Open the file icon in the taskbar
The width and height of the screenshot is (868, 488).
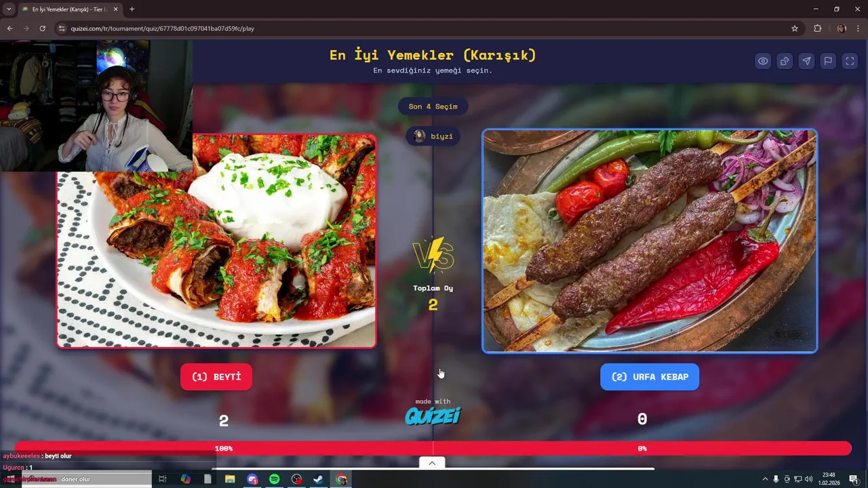(x=208, y=479)
